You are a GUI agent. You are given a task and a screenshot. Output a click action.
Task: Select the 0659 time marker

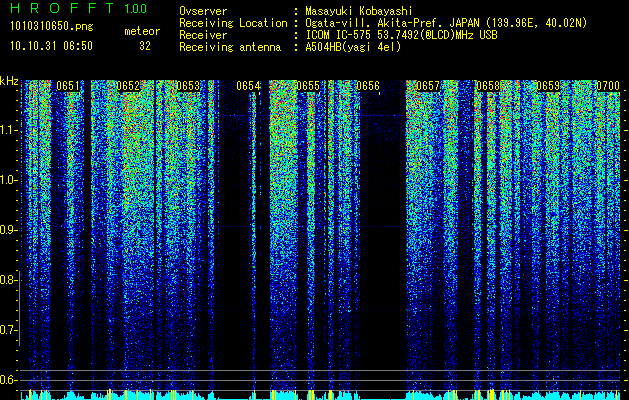pyautogui.click(x=548, y=86)
